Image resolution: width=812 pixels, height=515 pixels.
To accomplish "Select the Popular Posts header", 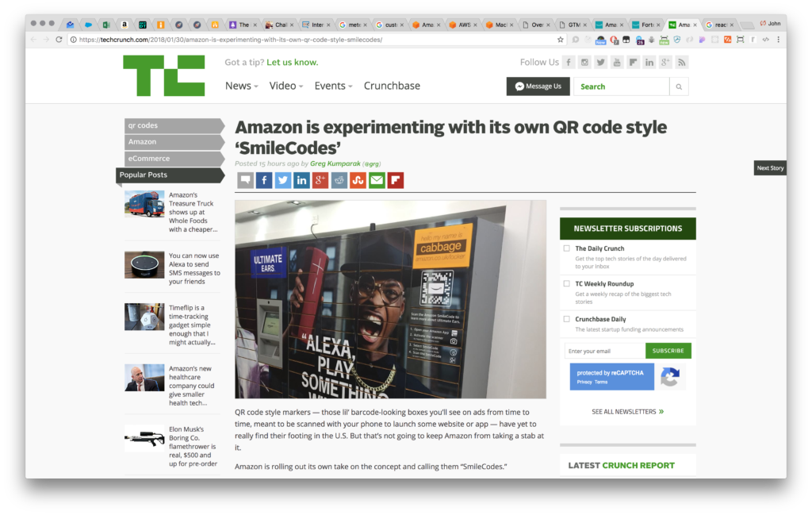I will [x=170, y=175].
